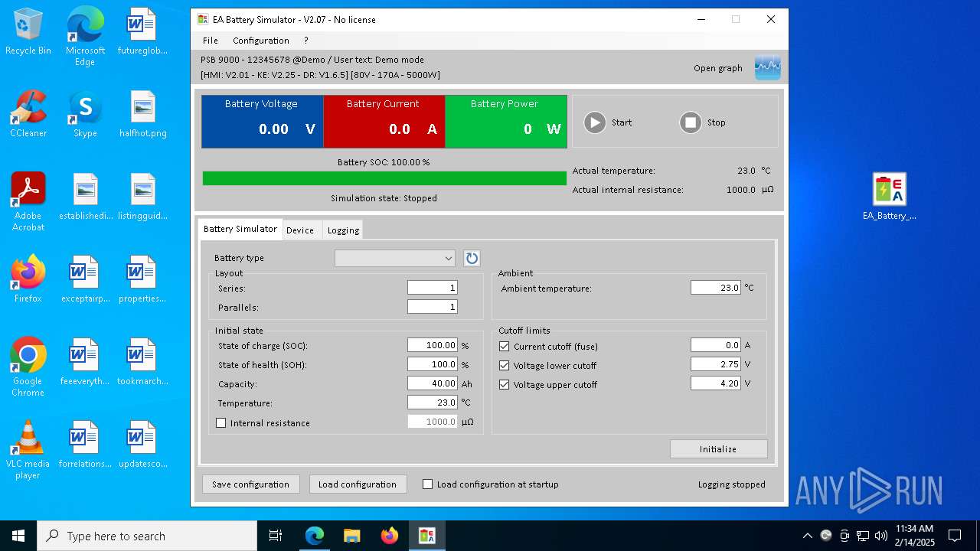Open the feeeveryth Word document
This screenshot has height=551, width=980.
[85, 363]
